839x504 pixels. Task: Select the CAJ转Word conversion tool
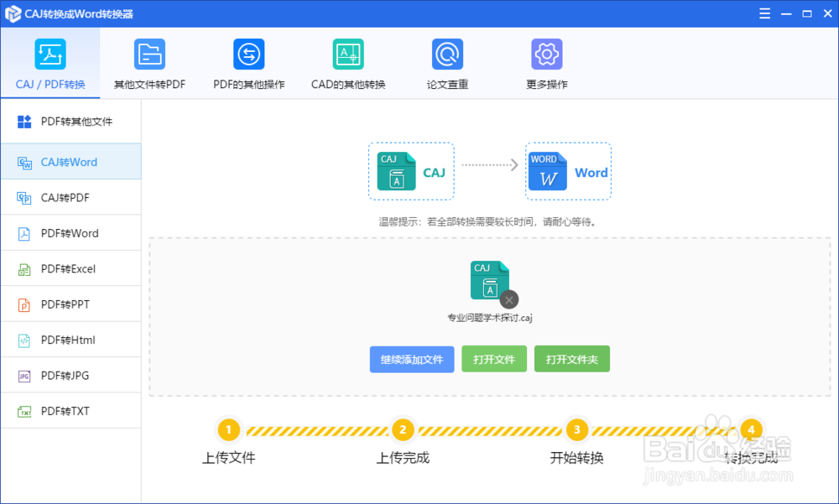click(70, 161)
